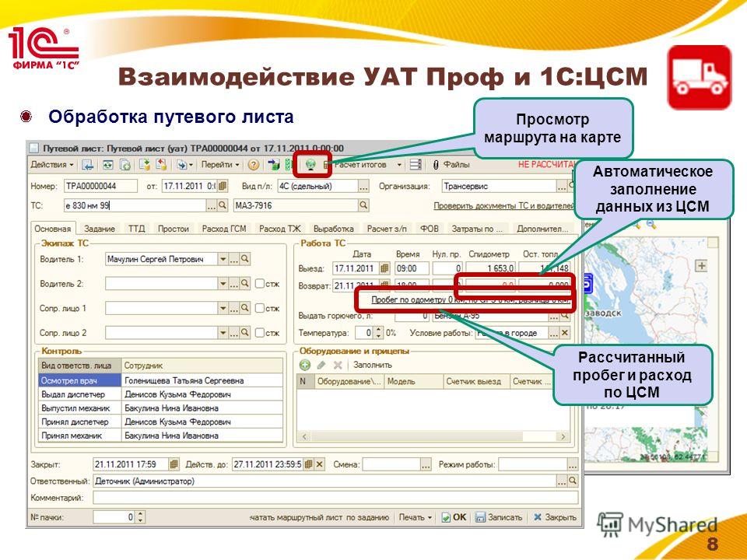Open the calendar for the Закрыт date

(x=174, y=464)
